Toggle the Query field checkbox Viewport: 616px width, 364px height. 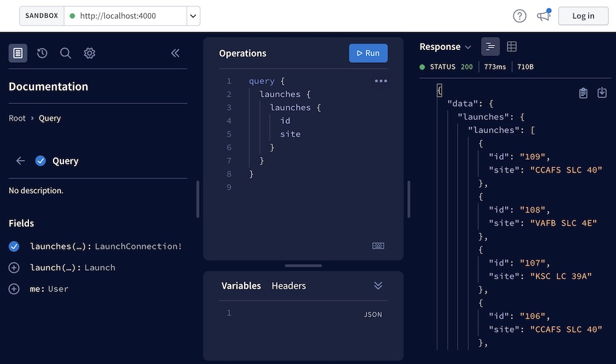click(41, 161)
